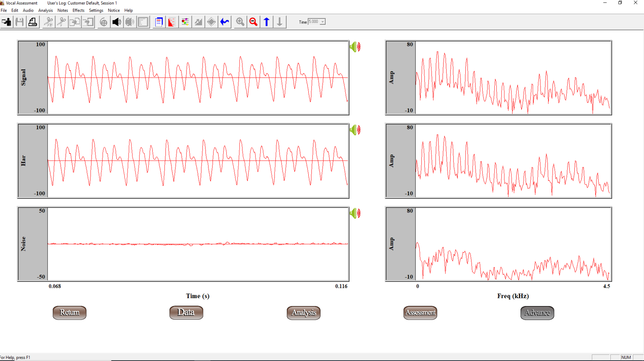Open the Audio menu
644x361 pixels.
28,10
